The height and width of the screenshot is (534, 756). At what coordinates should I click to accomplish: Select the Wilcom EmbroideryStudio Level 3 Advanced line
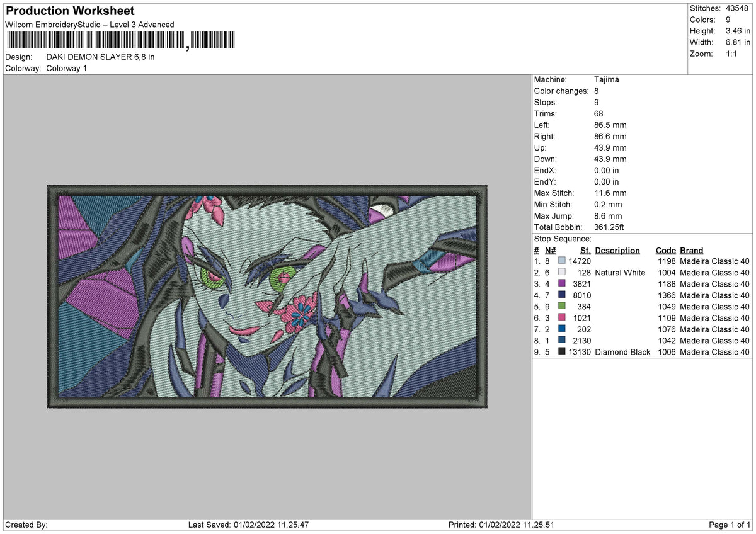point(89,25)
